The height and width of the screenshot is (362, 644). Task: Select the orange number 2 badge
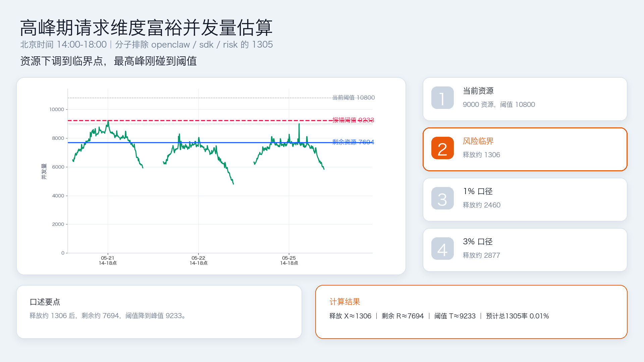coord(442,148)
